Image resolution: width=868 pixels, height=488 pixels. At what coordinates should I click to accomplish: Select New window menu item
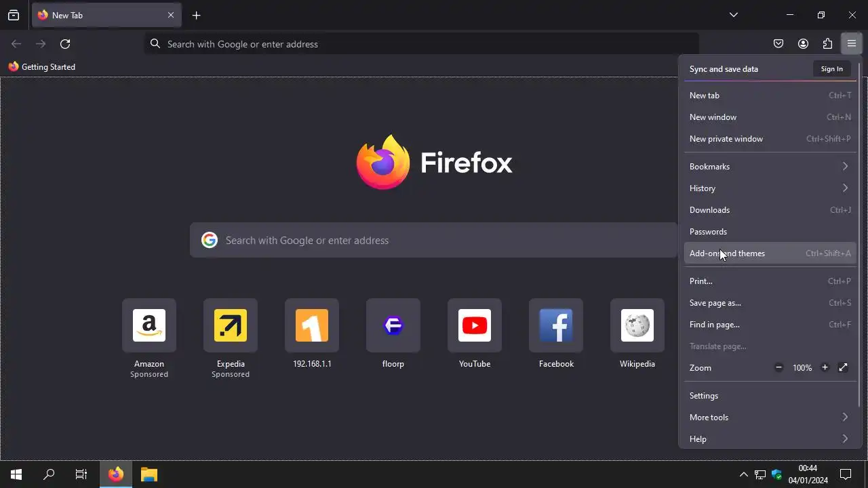(770, 117)
